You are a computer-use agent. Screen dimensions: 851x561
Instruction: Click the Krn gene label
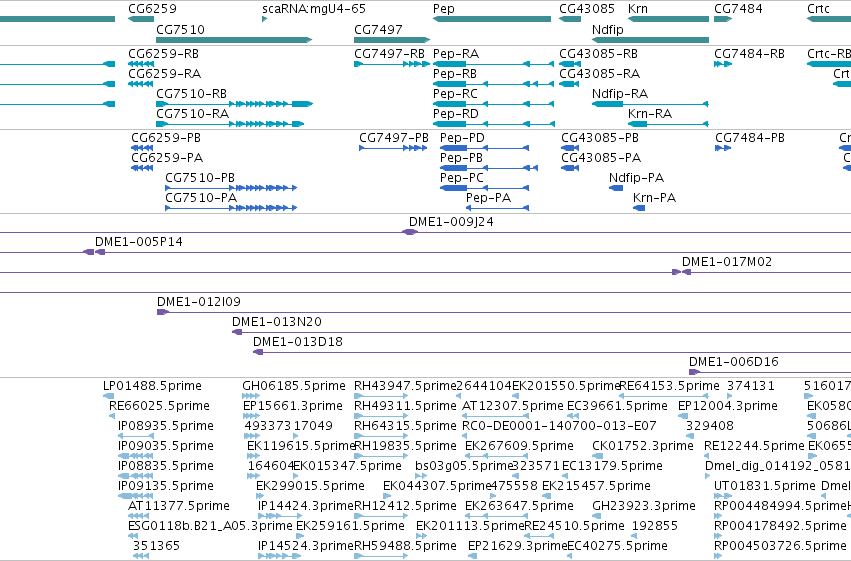[638, 9]
